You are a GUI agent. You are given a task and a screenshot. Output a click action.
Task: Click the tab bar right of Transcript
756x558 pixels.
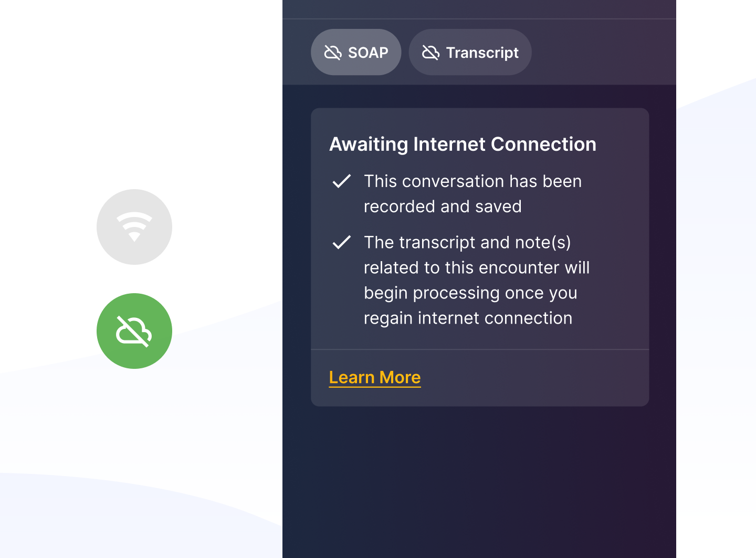tap(604, 53)
